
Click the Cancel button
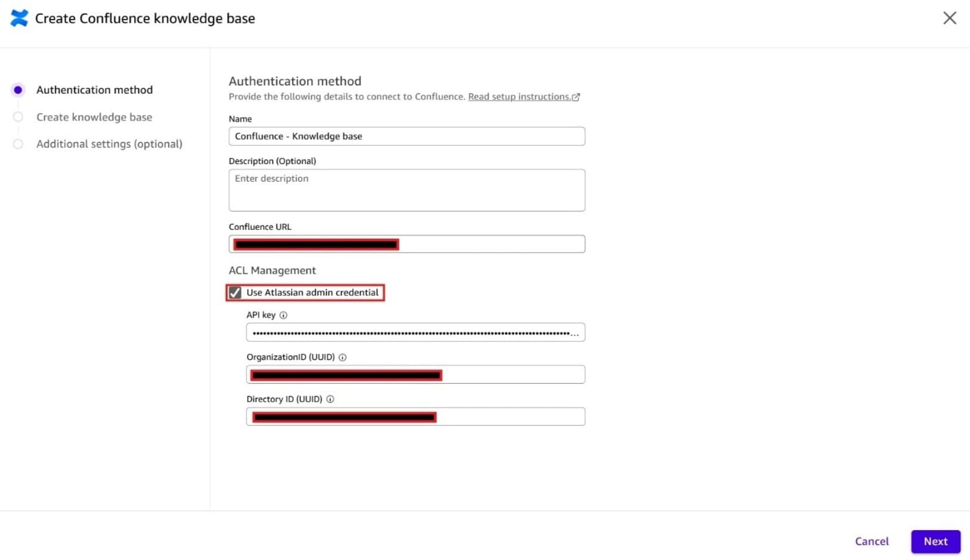click(x=872, y=541)
